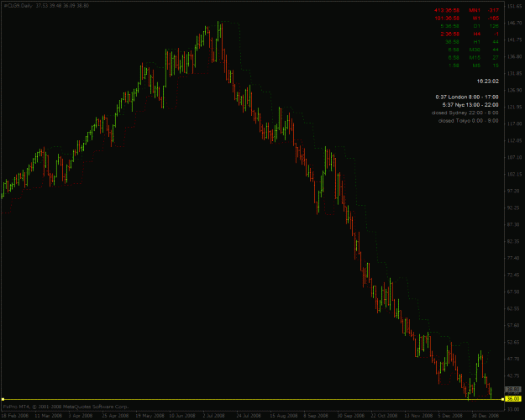This screenshot has height=420, width=525.
Task: Click the 16:23:02 clock label
Action: 488,81
